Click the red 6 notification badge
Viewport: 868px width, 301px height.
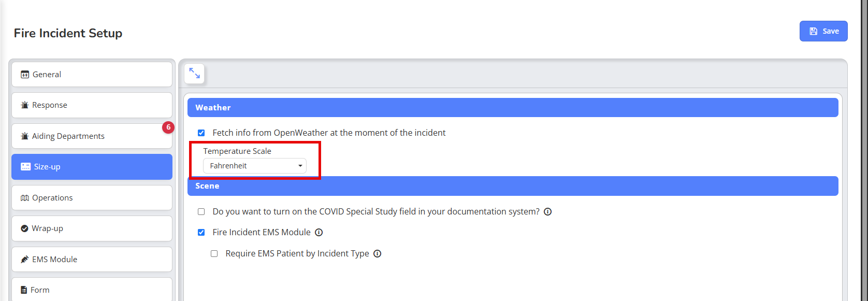(x=168, y=127)
